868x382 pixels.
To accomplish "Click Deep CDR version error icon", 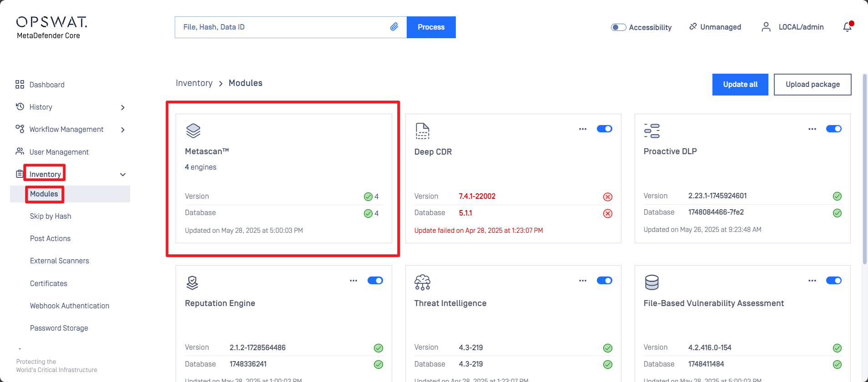I will (607, 196).
